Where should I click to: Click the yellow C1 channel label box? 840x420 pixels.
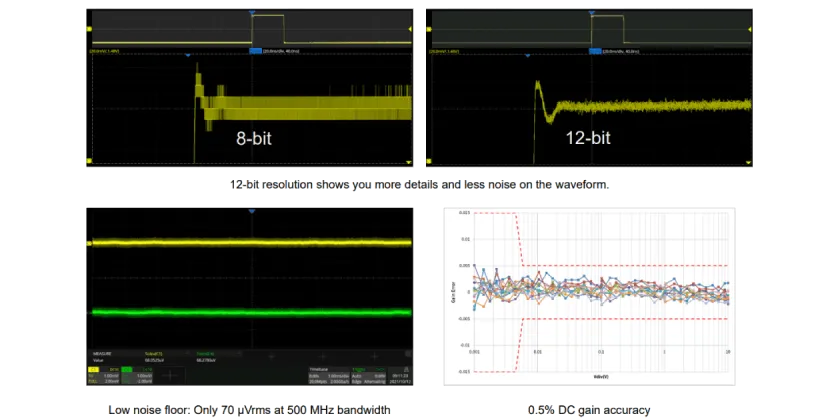tap(93, 370)
